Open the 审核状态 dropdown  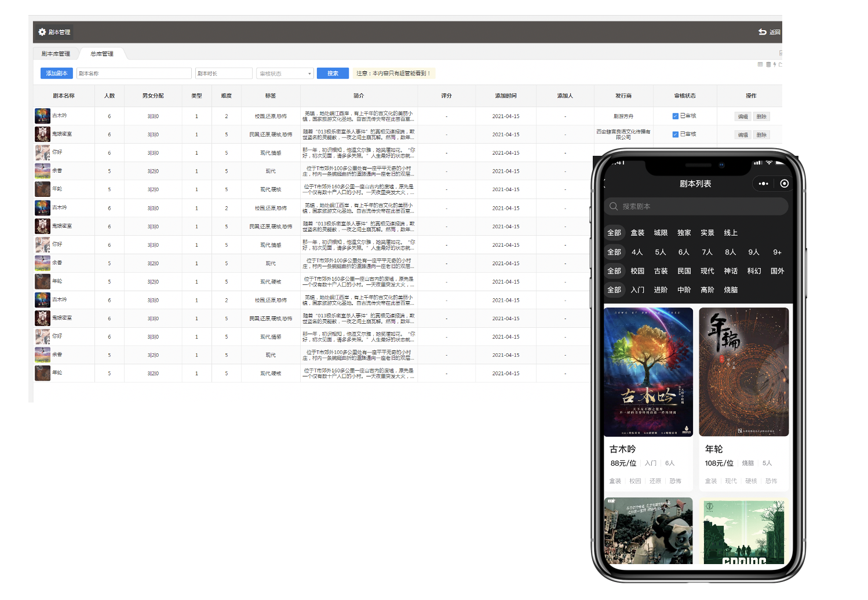coord(285,74)
